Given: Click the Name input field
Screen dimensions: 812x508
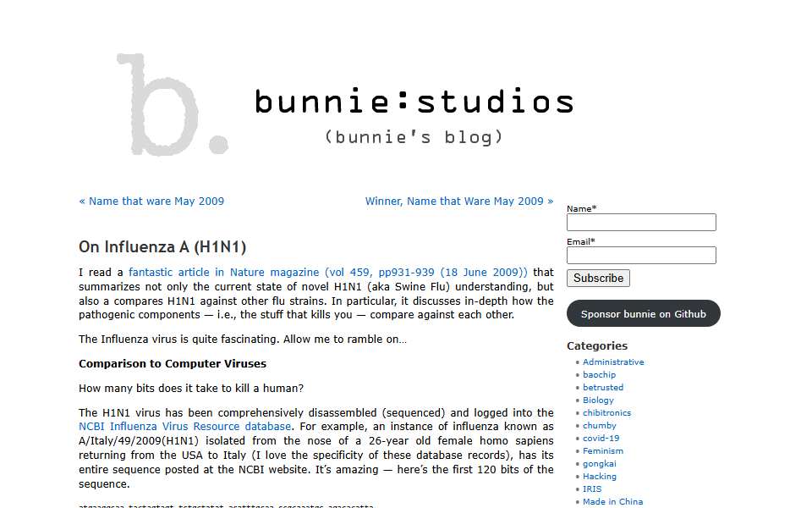Looking at the screenshot, I should pyautogui.click(x=641, y=223).
